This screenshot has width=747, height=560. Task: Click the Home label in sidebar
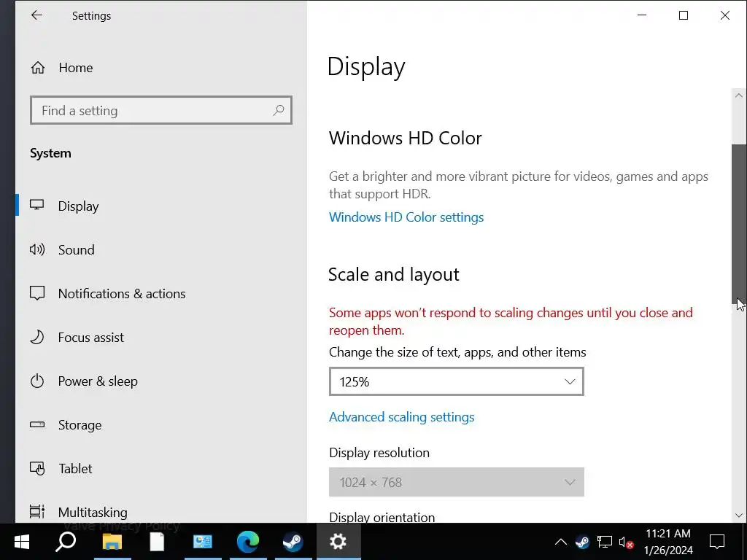[76, 68]
